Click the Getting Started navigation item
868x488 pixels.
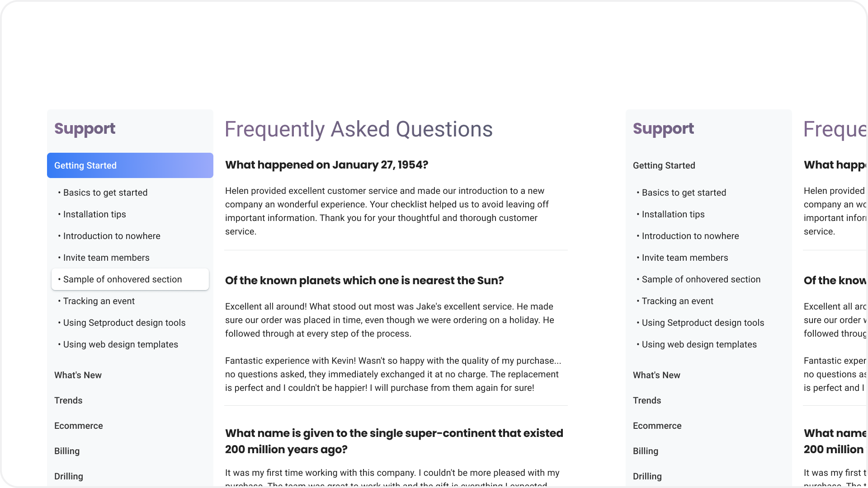point(130,165)
